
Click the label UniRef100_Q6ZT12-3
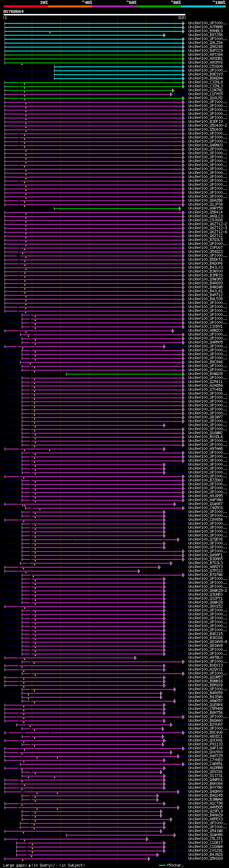[x=208, y=228]
